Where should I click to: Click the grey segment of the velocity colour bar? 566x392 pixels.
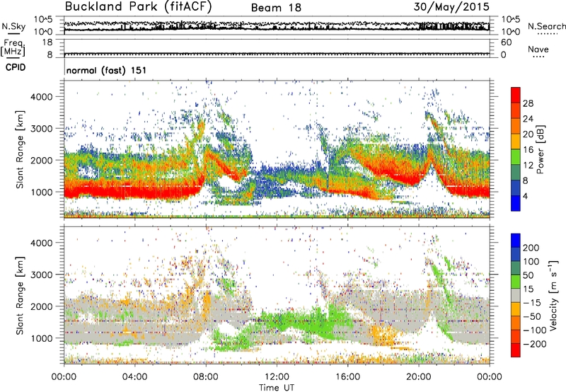(516, 296)
